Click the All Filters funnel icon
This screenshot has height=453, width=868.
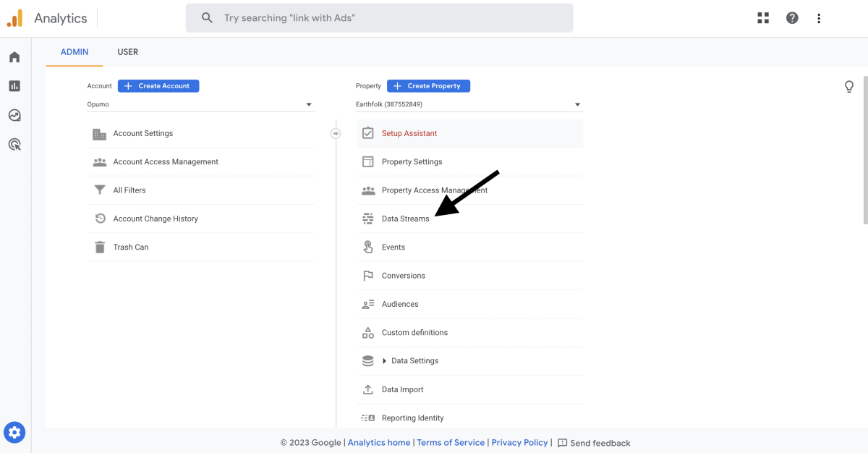100,190
